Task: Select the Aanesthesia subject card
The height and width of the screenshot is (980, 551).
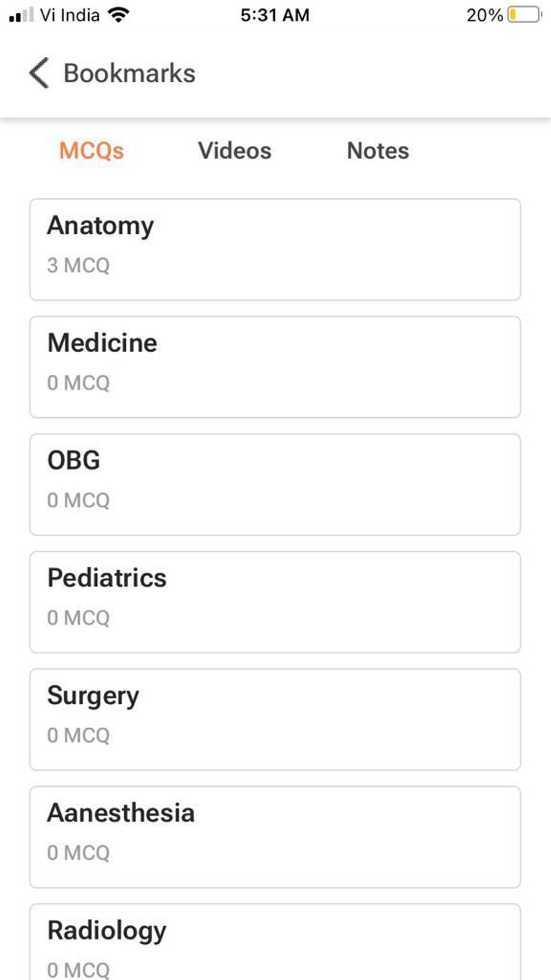Action: tap(275, 837)
